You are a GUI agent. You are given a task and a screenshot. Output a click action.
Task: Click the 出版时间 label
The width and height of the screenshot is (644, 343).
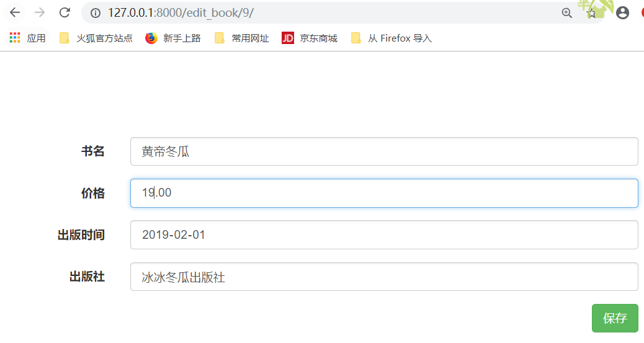tap(81, 235)
